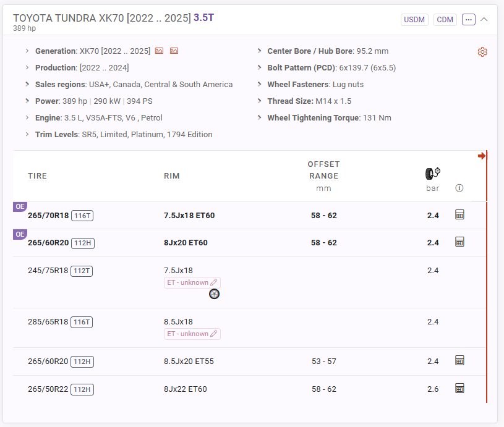This screenshot has width=504, height=427.
Task: Click the Sales regions line
Action: pyautogui.click(x=134, y=85)
